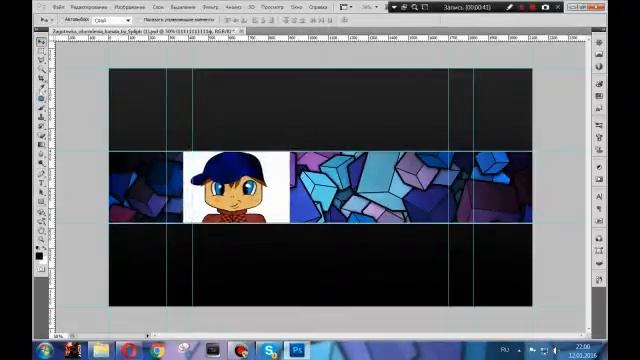Open the Файл menu
Image resolution: width=640 pixels, height=360 pixels.
pos(58,7)
